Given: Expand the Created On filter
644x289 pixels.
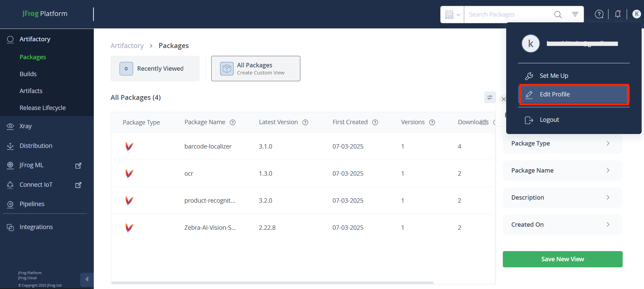Looking at the screenshot, I should 562,225.
